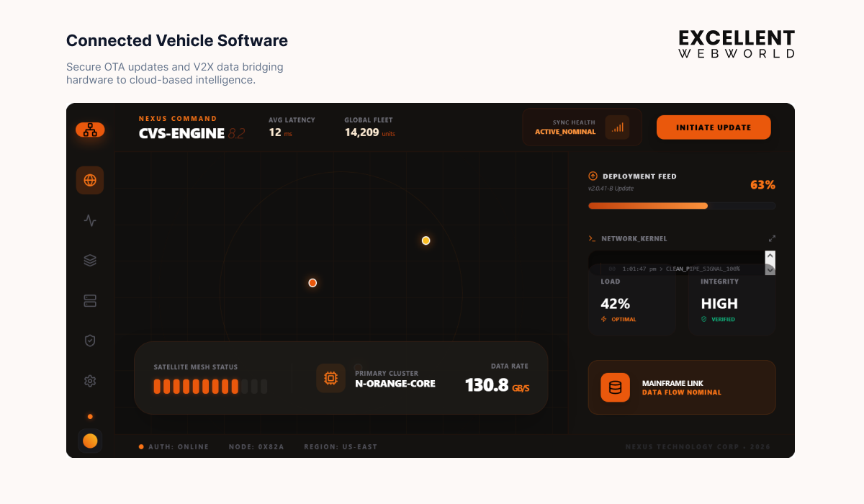864x504 pixels.
Task: Click the chip icon next to PRIMARY CLUSTER
Action: (330, 377)
